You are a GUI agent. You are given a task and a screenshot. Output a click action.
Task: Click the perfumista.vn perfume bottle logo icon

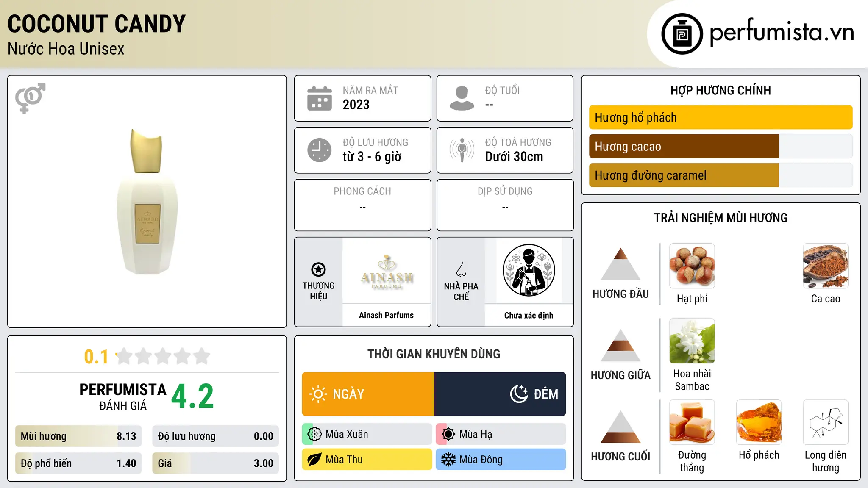click(682, 34)
